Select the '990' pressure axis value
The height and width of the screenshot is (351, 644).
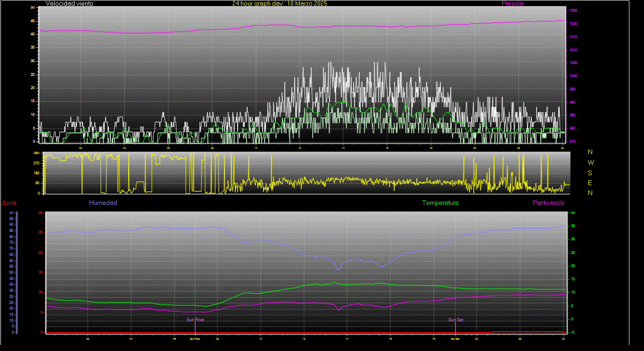572,102
